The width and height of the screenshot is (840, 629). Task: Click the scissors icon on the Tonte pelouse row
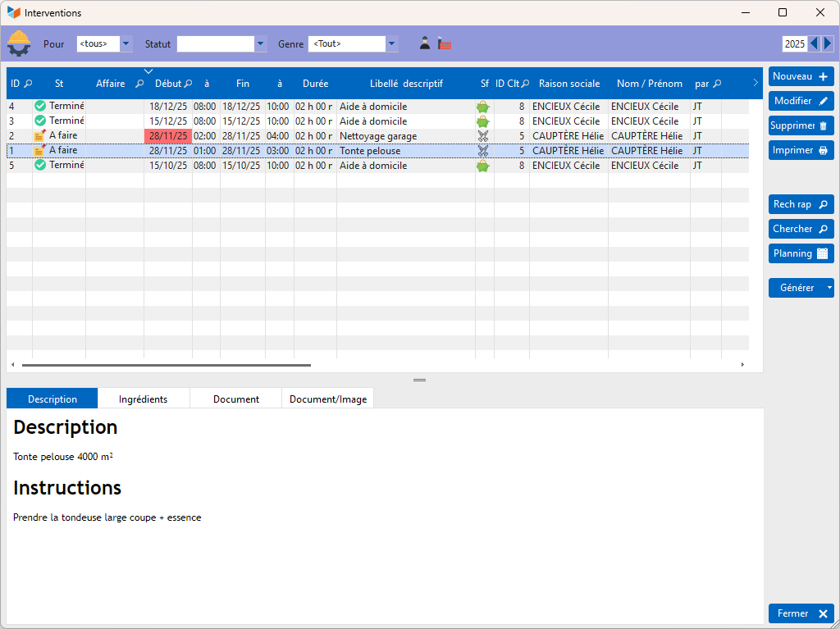pos(483,151)
